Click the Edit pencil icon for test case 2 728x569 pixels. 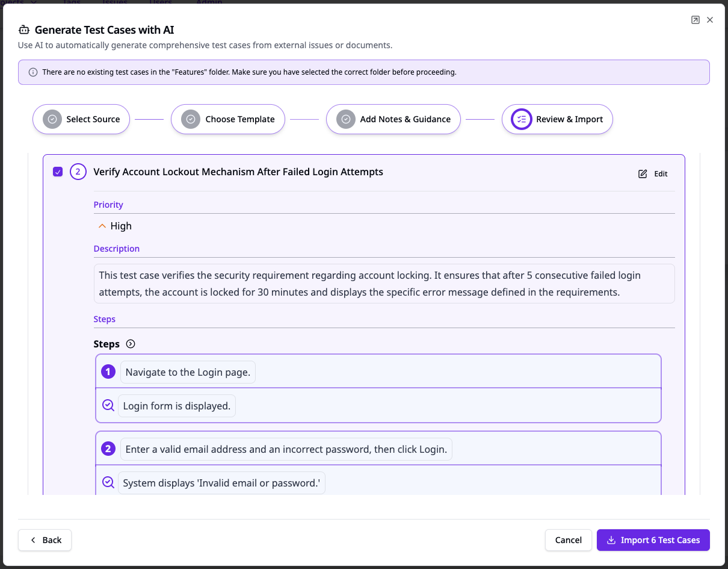click(x=643, y=174)
